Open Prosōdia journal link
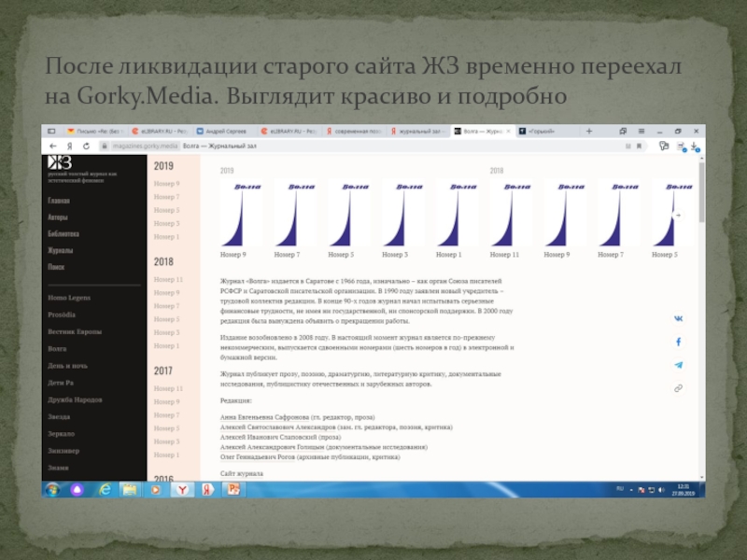Screen dimensions: 747x560 point(62,315)
